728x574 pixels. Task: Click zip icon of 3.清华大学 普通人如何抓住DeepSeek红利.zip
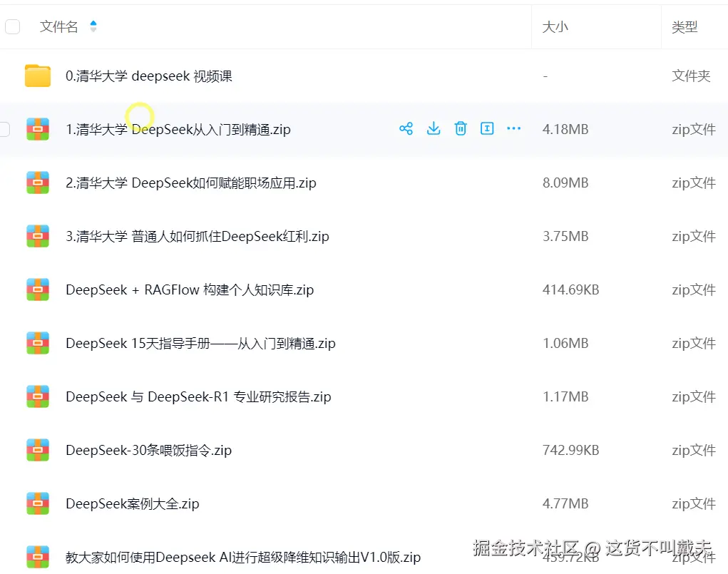(38, 236)
